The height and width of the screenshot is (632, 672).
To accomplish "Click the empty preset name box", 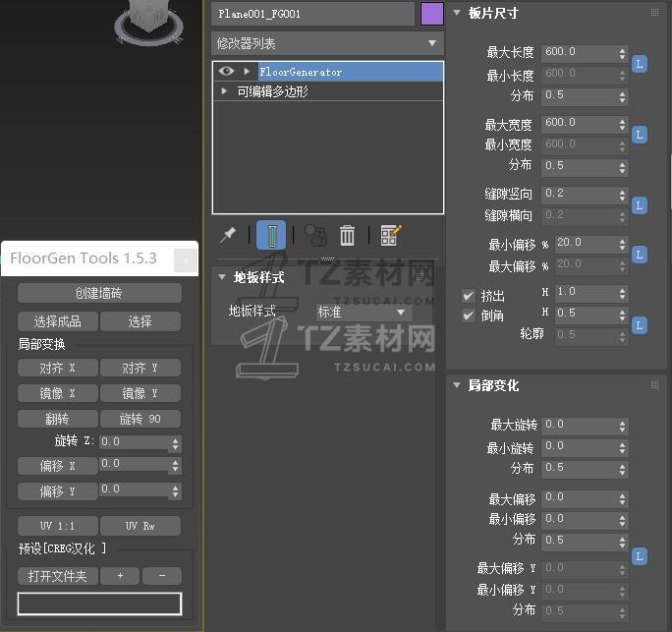I will click(99, 603).
